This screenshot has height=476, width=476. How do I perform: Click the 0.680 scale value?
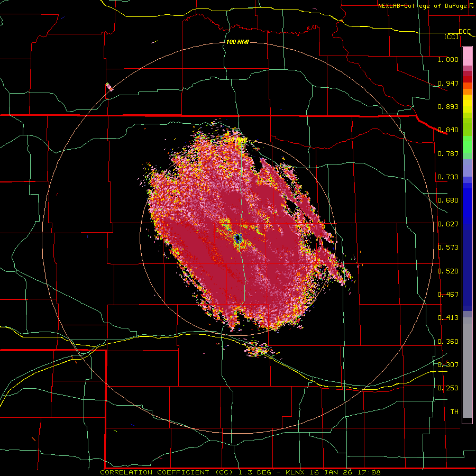click(x=448, y=200)
